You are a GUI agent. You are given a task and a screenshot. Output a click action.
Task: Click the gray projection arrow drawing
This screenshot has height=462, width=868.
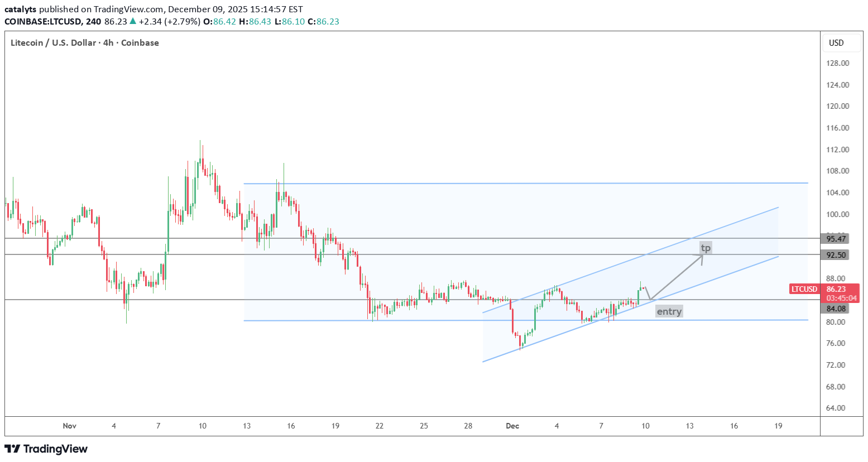(x=675, y=279)
